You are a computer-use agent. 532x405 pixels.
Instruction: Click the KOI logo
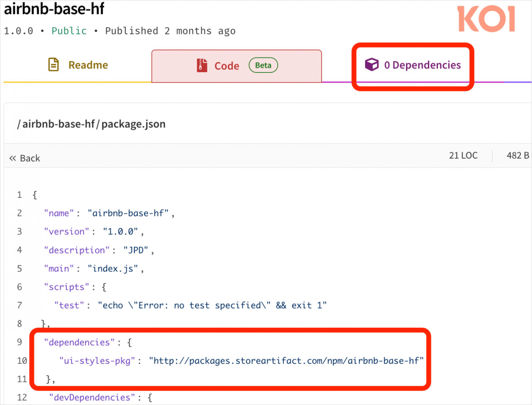pyautogui.click(x=486, y=19)
